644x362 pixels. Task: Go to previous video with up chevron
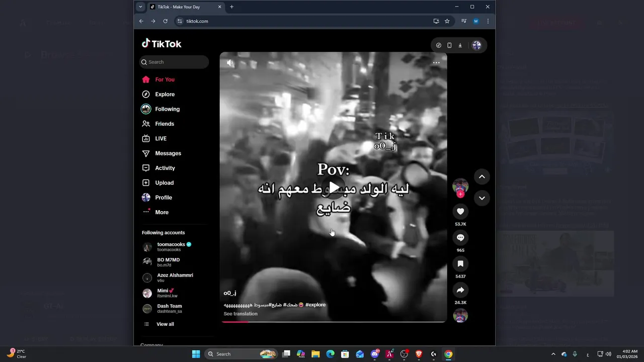481,176
